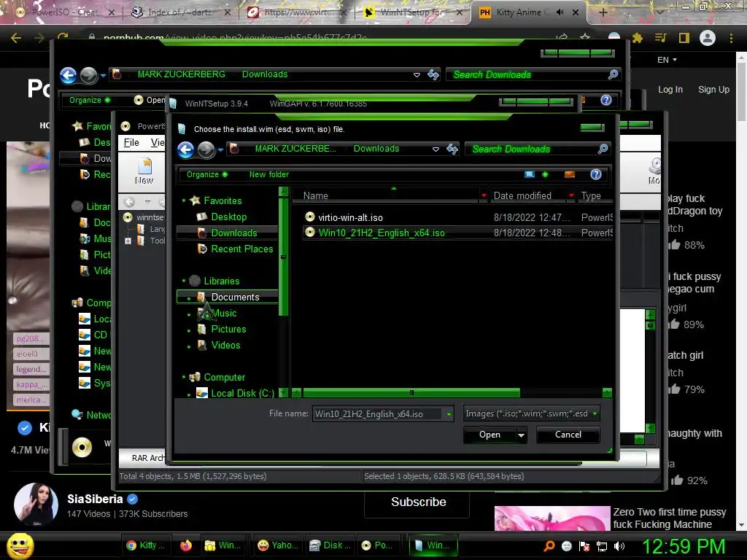
Task: Click the Forward arrow in file dialog
Action: [x=206, y=149]
